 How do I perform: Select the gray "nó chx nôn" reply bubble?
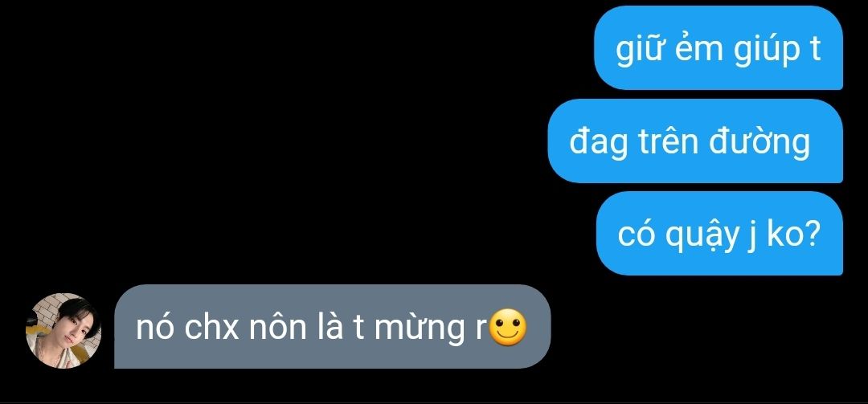click(x=333, y=327)
